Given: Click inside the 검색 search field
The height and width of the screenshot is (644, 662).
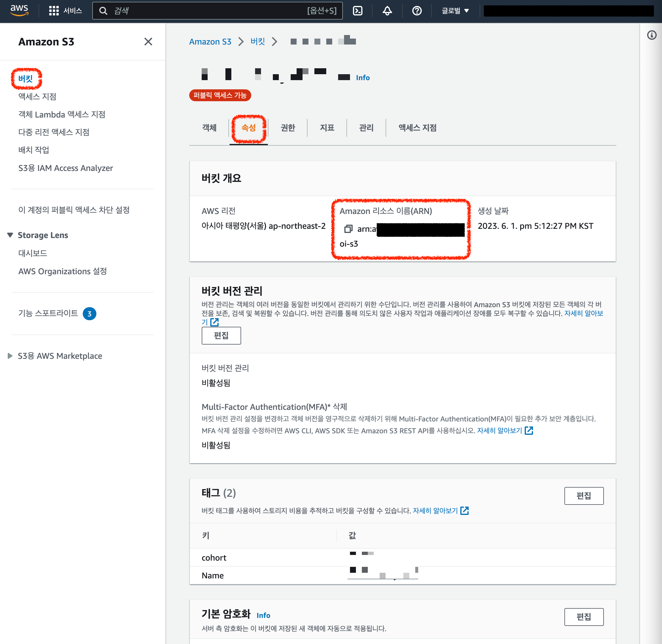Looking at the screenshot, I should coord(210,11).
